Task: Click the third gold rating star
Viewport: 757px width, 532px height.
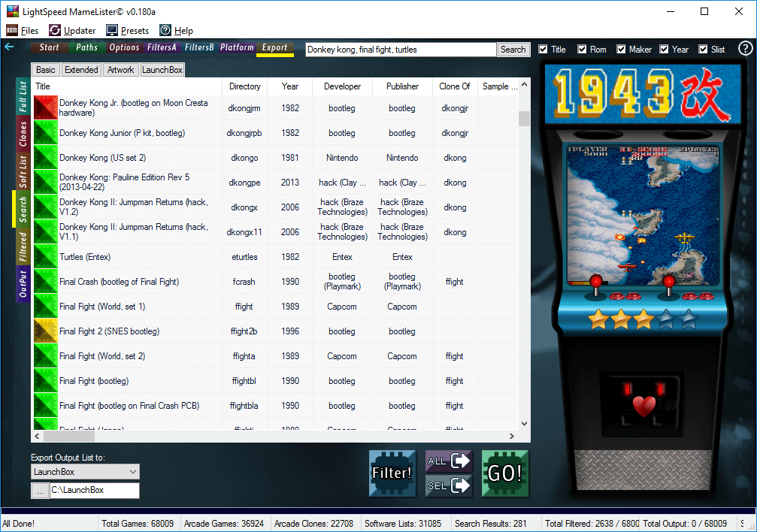Action: pos(643,319)
